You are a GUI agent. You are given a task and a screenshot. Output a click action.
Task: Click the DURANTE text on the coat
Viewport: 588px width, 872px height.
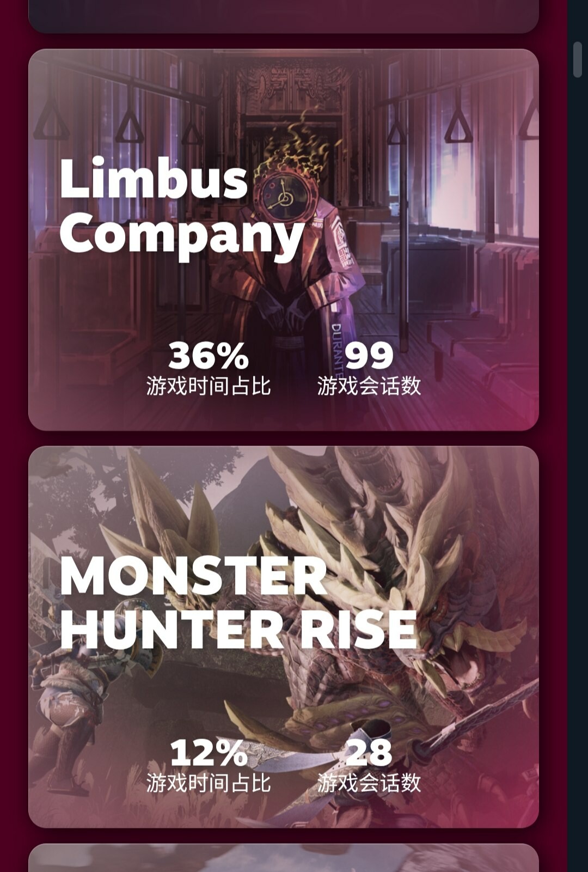pos(336,349)
